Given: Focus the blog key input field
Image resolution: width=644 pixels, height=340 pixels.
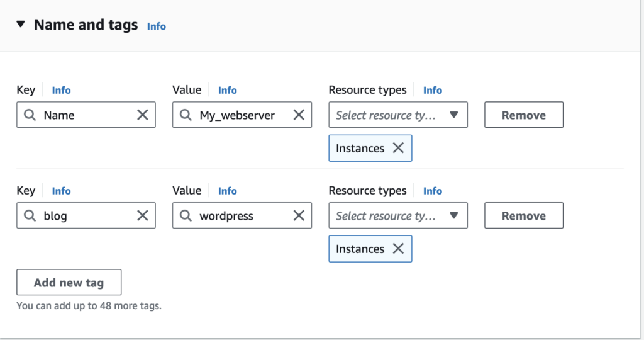Looking at the screenshot, I should pyautogui.click(x=85, y=216).
